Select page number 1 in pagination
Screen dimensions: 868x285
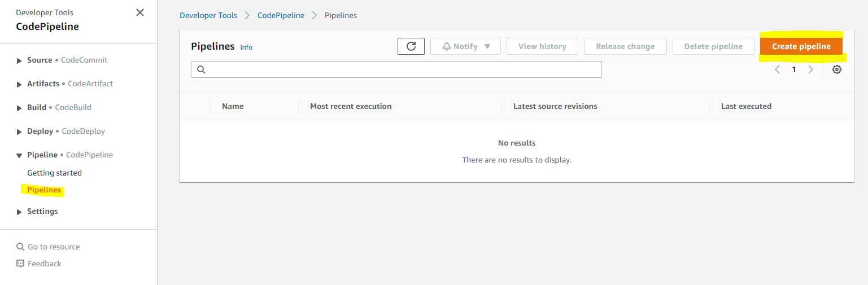click(794, 69)
